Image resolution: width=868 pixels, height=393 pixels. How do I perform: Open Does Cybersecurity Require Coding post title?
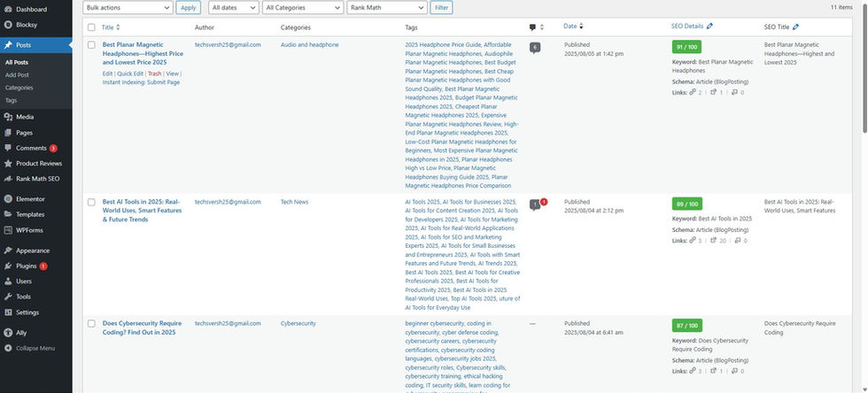(x=142, y=327)
